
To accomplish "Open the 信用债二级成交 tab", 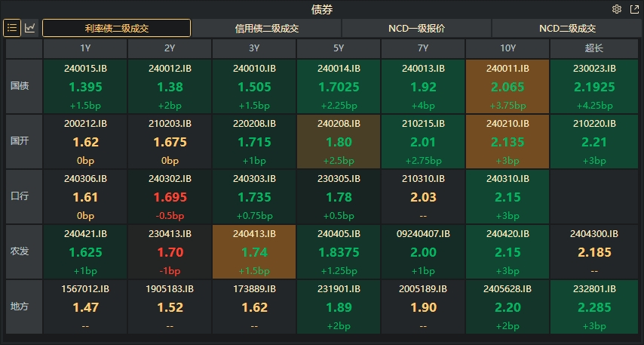I will tap(266, 28).
